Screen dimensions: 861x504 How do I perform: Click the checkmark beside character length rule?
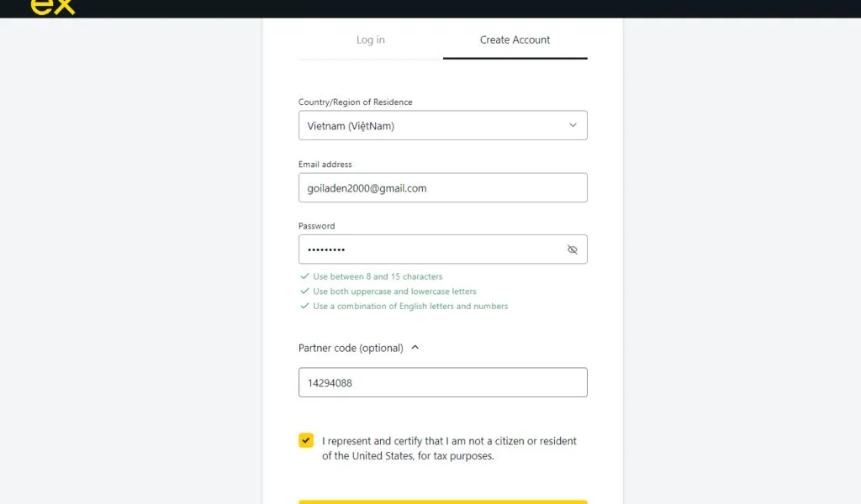tap(304, 276)
